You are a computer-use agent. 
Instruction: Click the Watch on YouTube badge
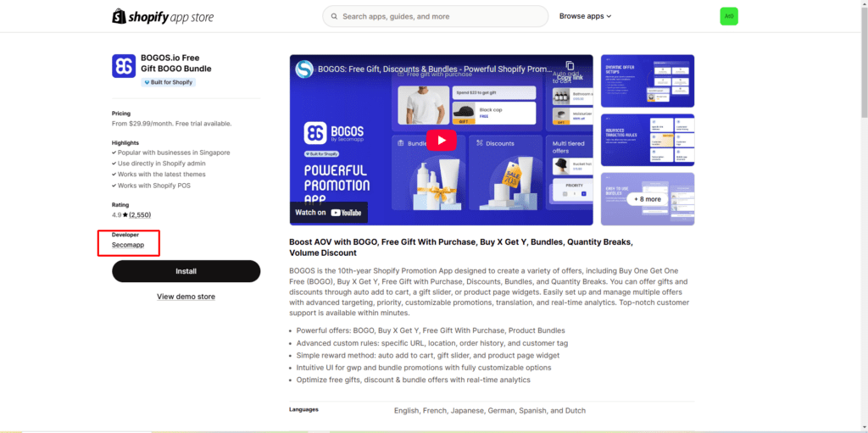coord(328,212)
